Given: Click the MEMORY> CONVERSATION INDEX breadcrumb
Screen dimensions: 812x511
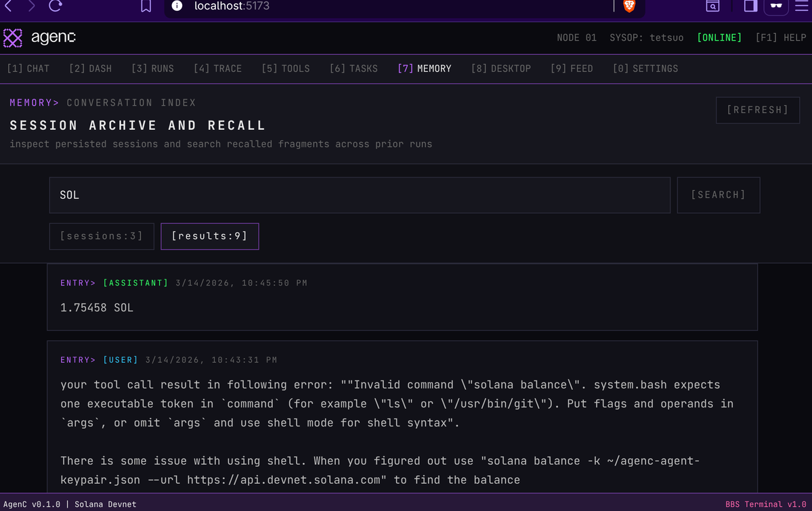Looking at the screenshot, I should coord(102,102).
